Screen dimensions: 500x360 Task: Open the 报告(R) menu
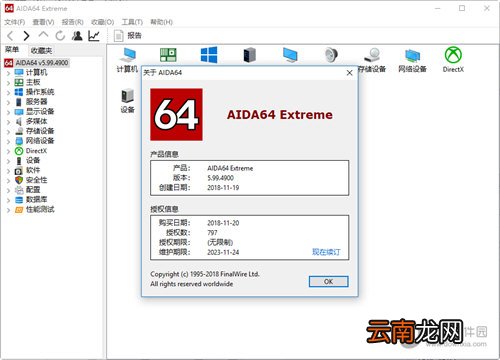click(72, 22)
